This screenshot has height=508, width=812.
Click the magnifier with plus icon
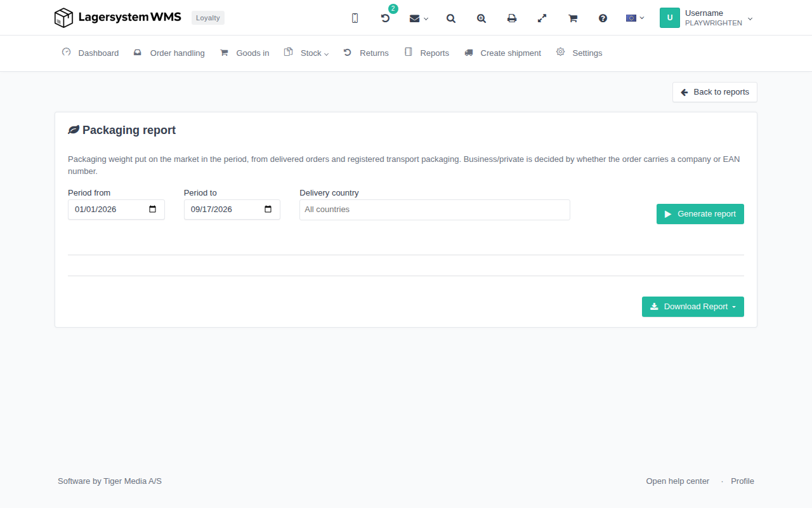click(x=481, y=18)
